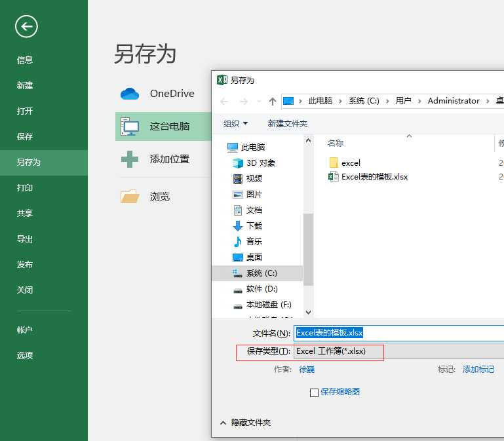
Task: Click Administrator breadcrumb in address bar
Action: 454,101
